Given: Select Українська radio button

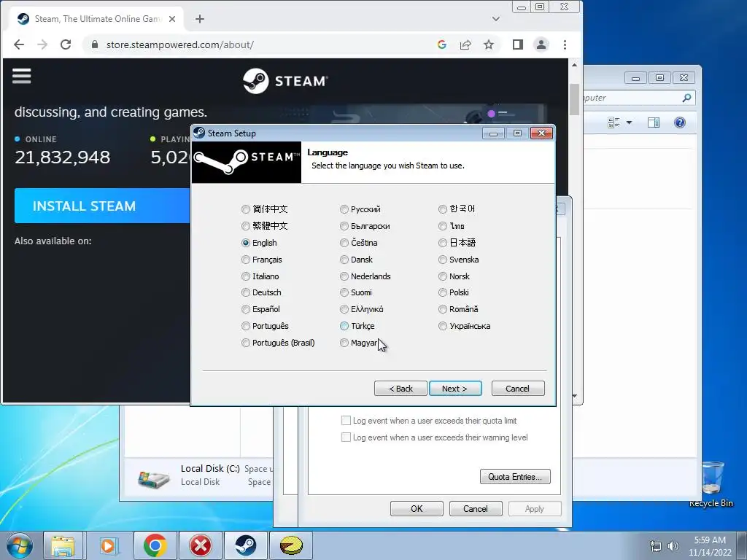Looking at the screenshot, I should tap(443, 326).
